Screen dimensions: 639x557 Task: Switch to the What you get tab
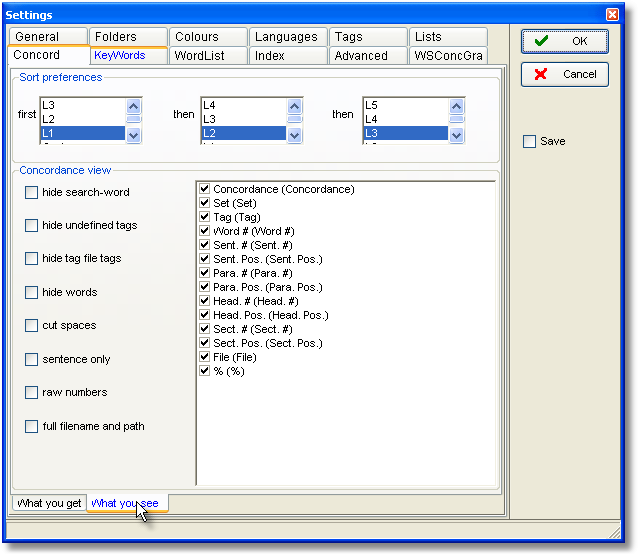[x=49, y=503]
